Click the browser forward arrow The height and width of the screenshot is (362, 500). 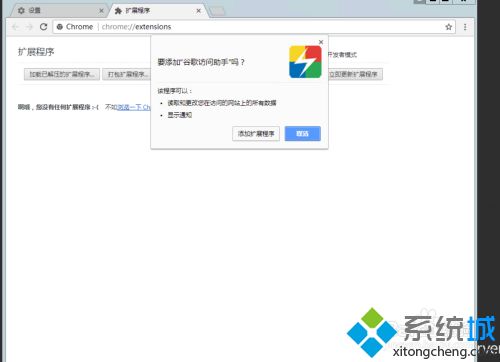click(x=30, y=27)
